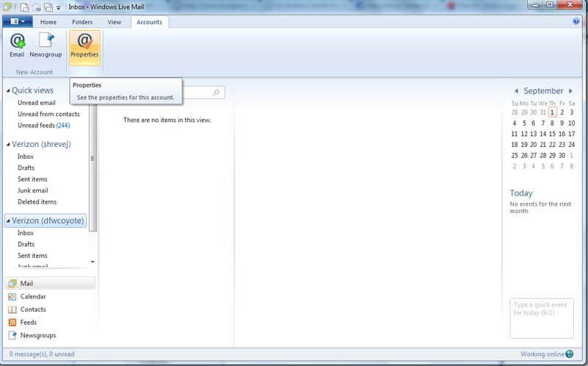Open Drafts under Verizon (dfwcoyote)

pyautogui.click(x=26, y=244)
